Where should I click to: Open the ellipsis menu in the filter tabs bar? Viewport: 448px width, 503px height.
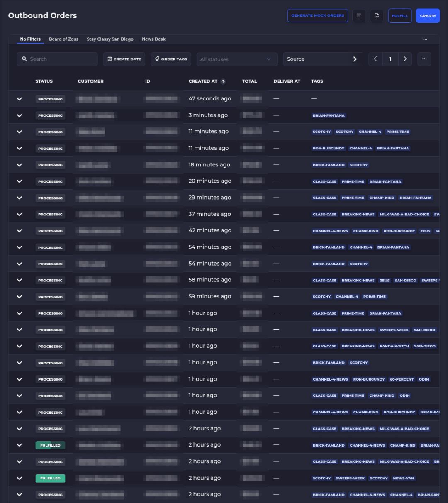(x=425, y=39)
